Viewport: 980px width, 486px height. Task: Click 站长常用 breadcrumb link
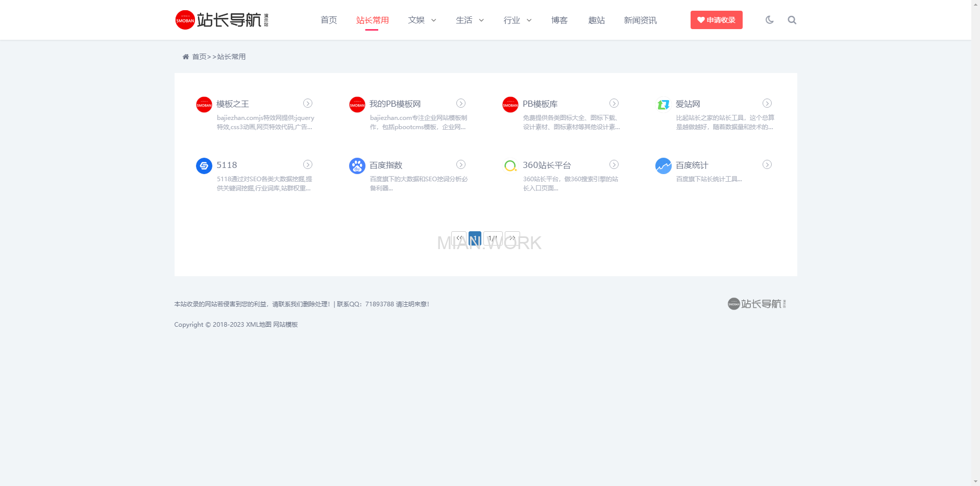231,57
